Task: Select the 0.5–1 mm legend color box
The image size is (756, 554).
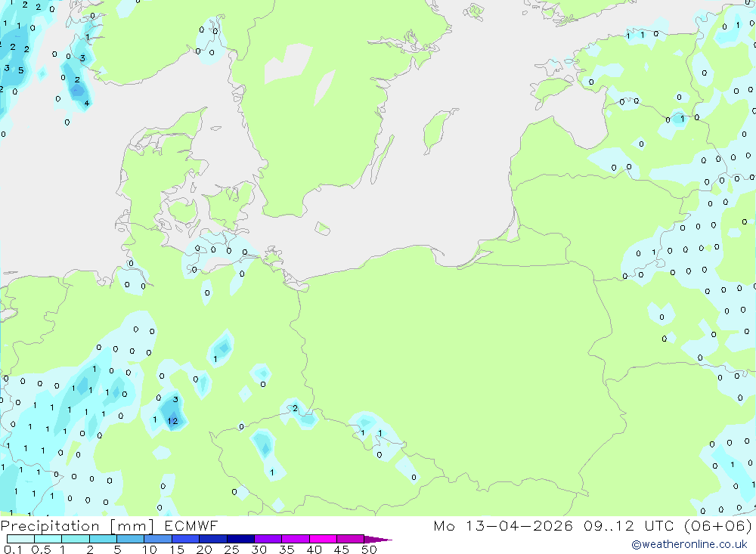Action: [48, 539]
